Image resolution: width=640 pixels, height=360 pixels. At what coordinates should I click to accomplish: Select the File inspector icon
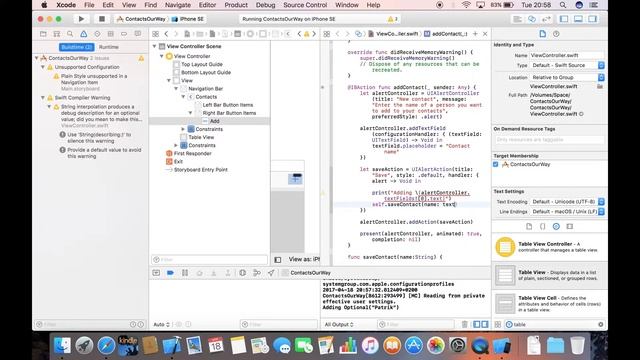pos(542,34)
